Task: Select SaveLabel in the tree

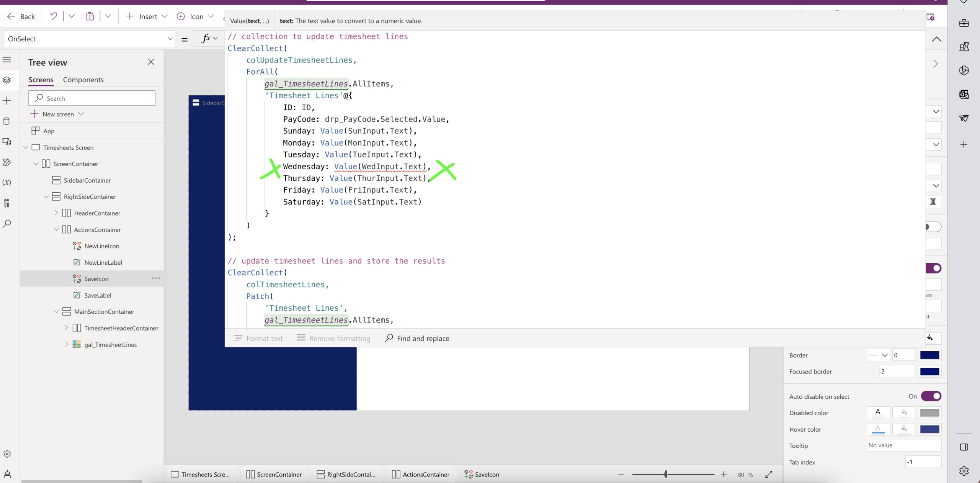Action: 98,295
